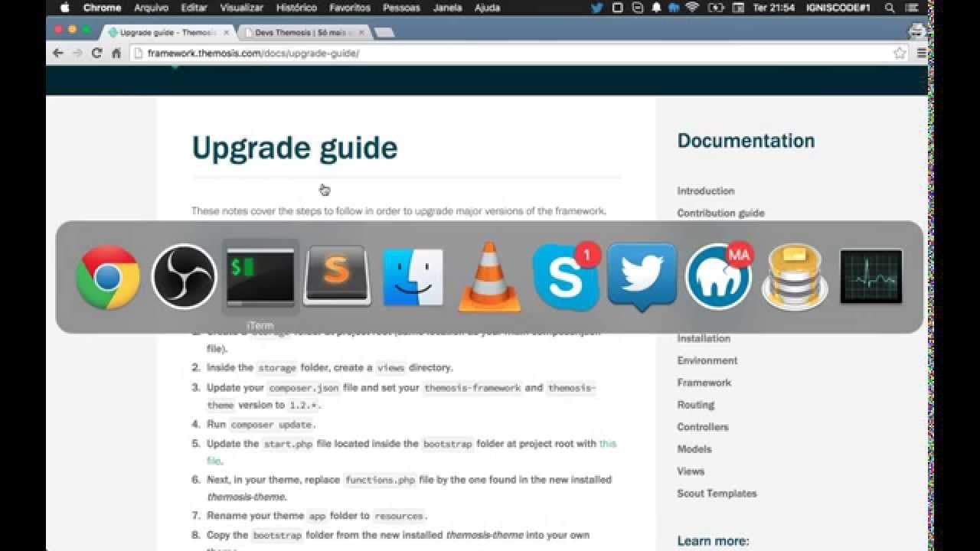Open the Arquivo menu

[151, 8]
